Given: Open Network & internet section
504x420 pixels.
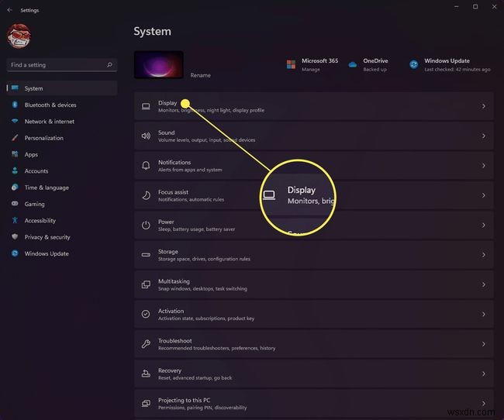Looking at the screenshot, I should tap(49, 122).
